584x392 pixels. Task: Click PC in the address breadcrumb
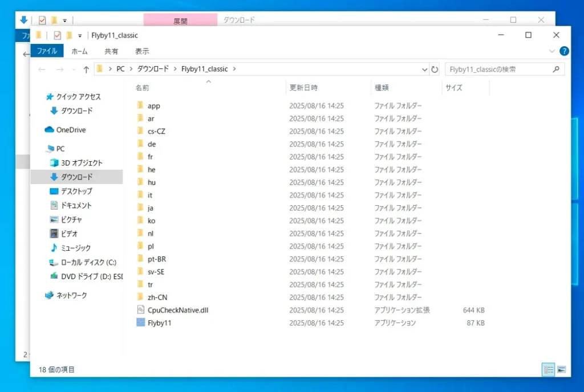120,69
